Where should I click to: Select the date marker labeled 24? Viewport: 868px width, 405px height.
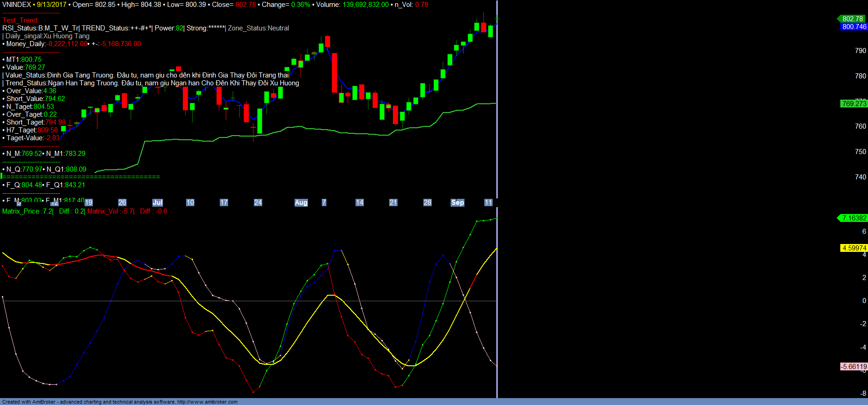258,202
